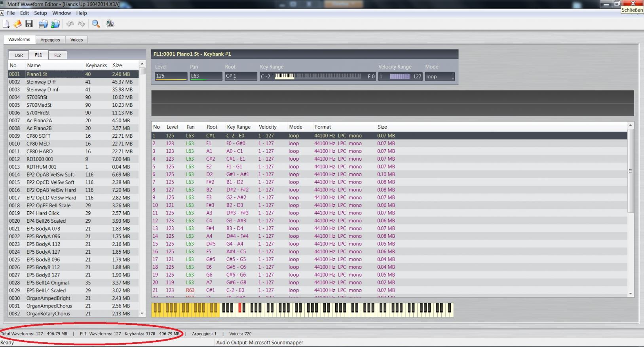Sort waveform list by No column header
The image size is (644, 347).
click(16, 65)
